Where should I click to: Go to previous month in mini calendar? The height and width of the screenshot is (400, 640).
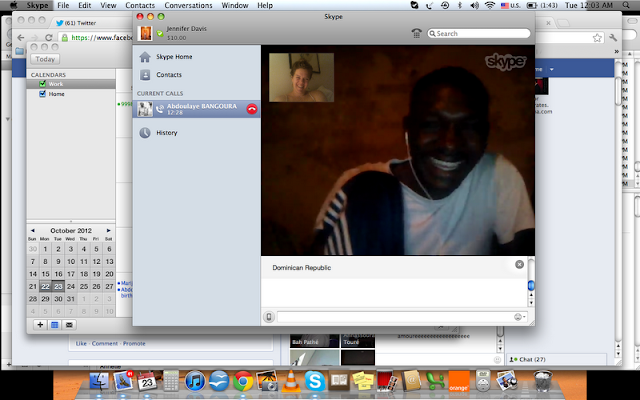click(33, 231)
